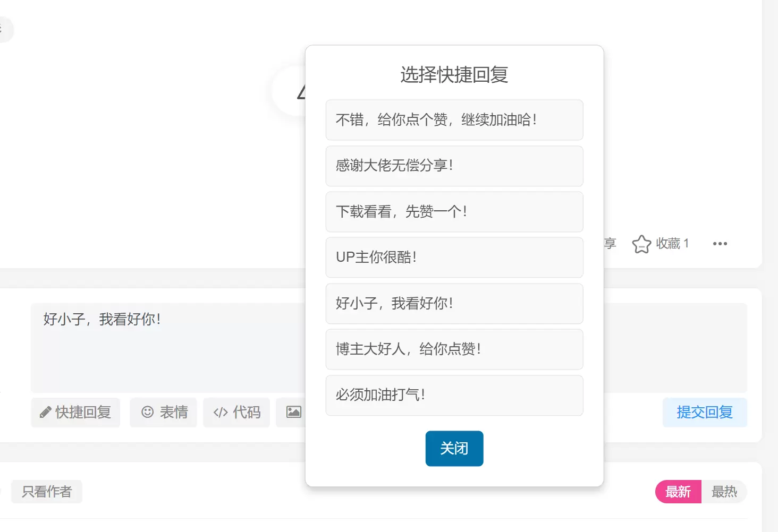Click the 收藏 1 label

point(672,244)
